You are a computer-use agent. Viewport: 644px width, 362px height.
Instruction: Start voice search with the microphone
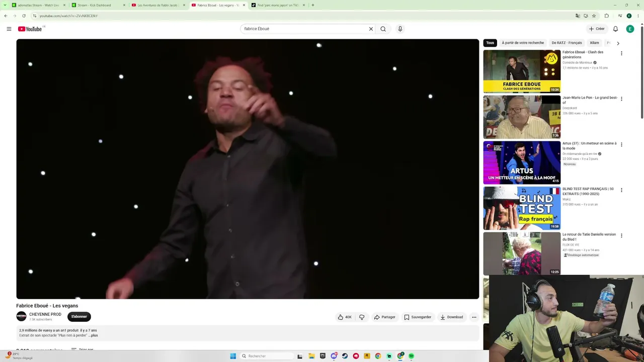click(x=400, y=29)
